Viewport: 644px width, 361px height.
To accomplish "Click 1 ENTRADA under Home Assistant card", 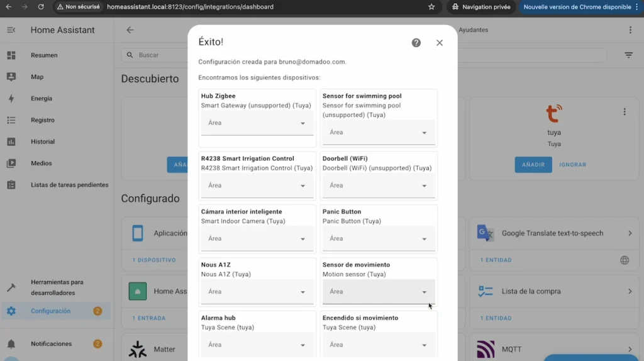I will coord(148,318).
